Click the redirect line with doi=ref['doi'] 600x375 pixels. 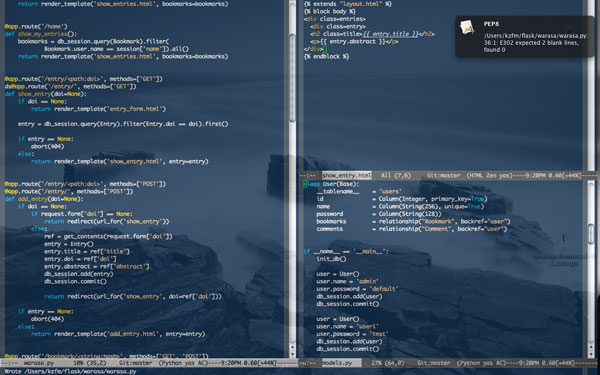133,297
